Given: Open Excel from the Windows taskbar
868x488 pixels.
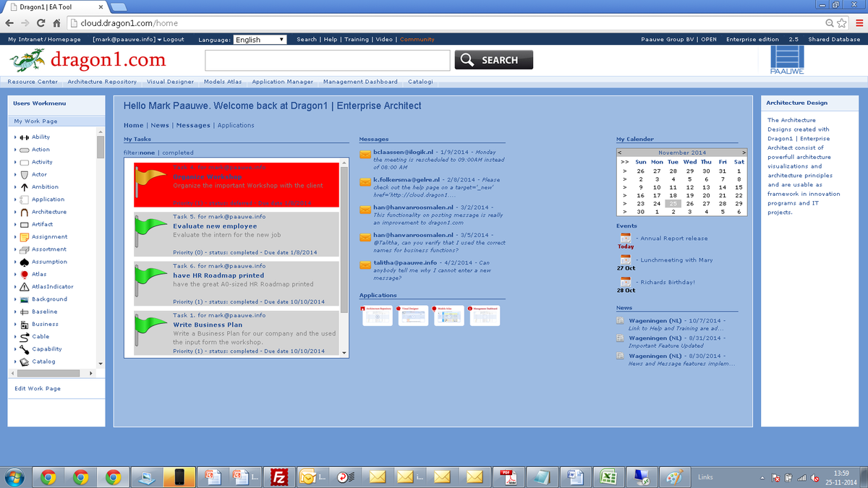Looking at the screenshot, I should coord(608,476).
